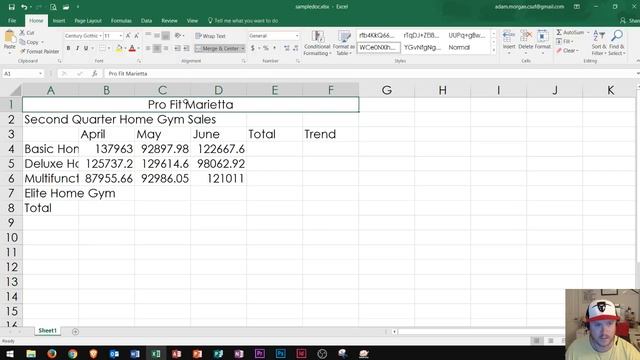Open Orientation text rotation options
The image size is (640, 360).
point(179,36)
